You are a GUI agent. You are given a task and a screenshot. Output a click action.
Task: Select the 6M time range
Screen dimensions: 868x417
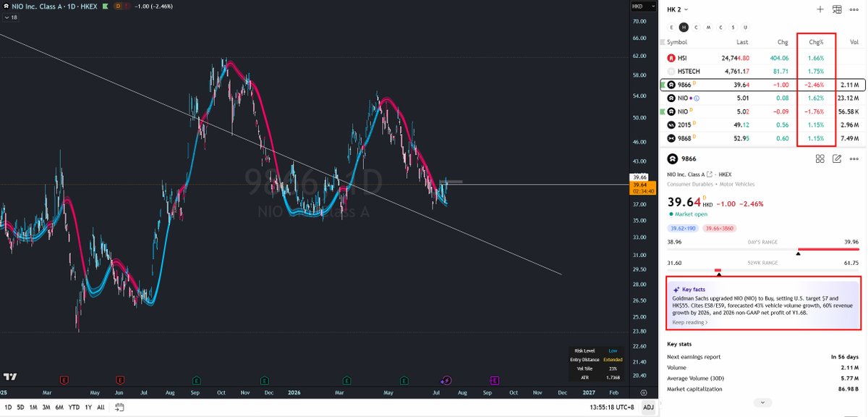tap(60, 408)
